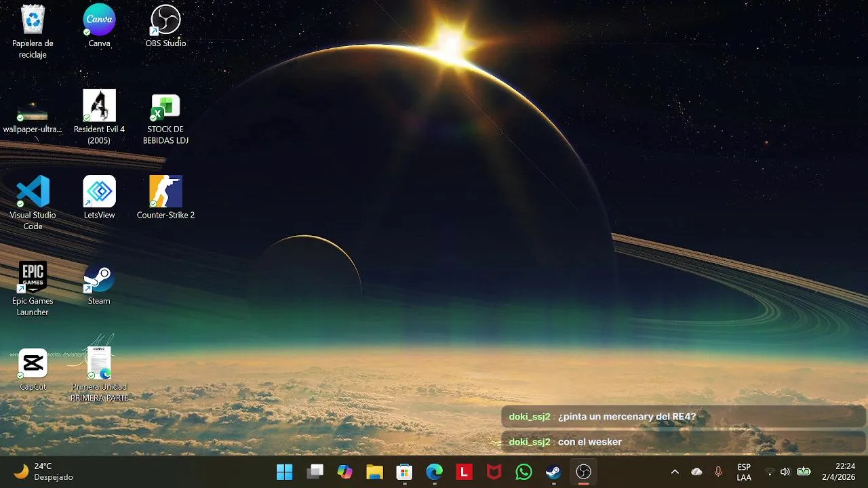
Task: Click the chat message '¿pinta un mercenary del RE4?'
Action: 684,417
